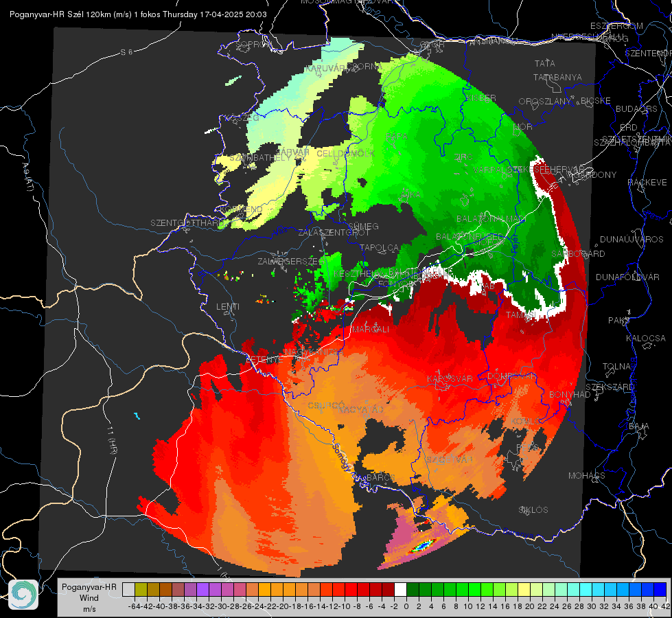
Task: Click the SZOMBATHELY city label
Action: pos(260,158)
